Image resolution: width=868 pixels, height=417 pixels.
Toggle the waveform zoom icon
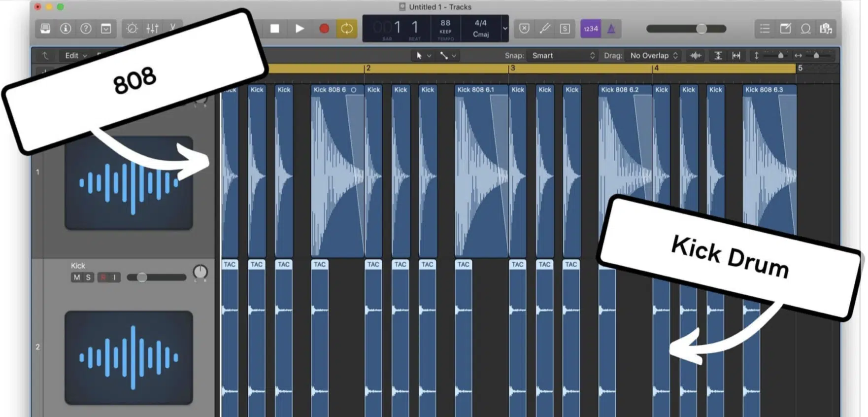pos(696,56)
